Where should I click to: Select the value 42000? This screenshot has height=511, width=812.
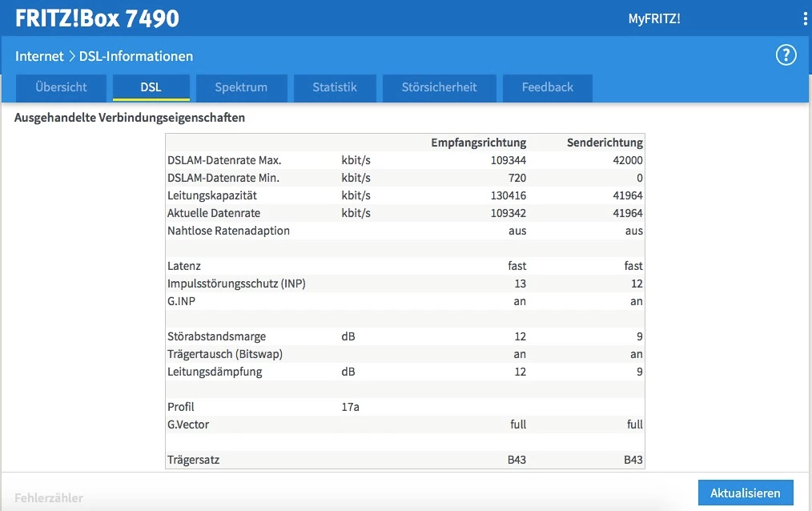point(628,160)
